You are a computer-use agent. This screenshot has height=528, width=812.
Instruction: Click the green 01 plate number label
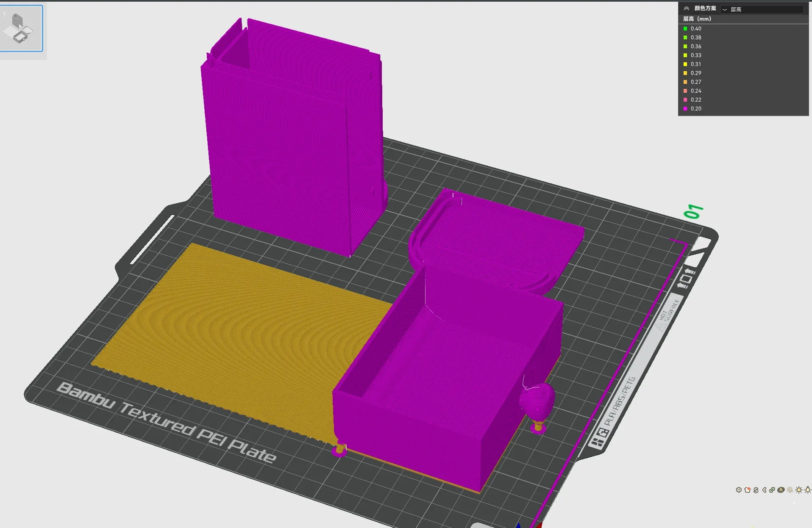(694, 212)
